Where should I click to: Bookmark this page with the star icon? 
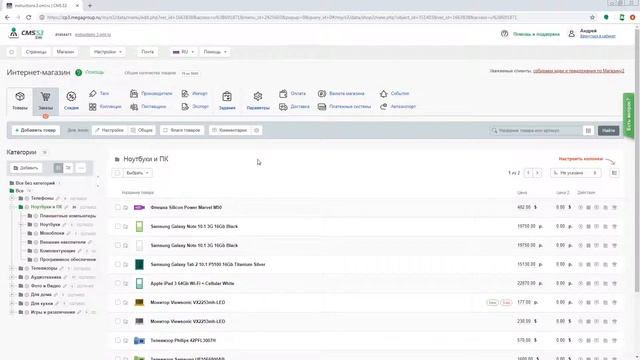click(592, 17)
